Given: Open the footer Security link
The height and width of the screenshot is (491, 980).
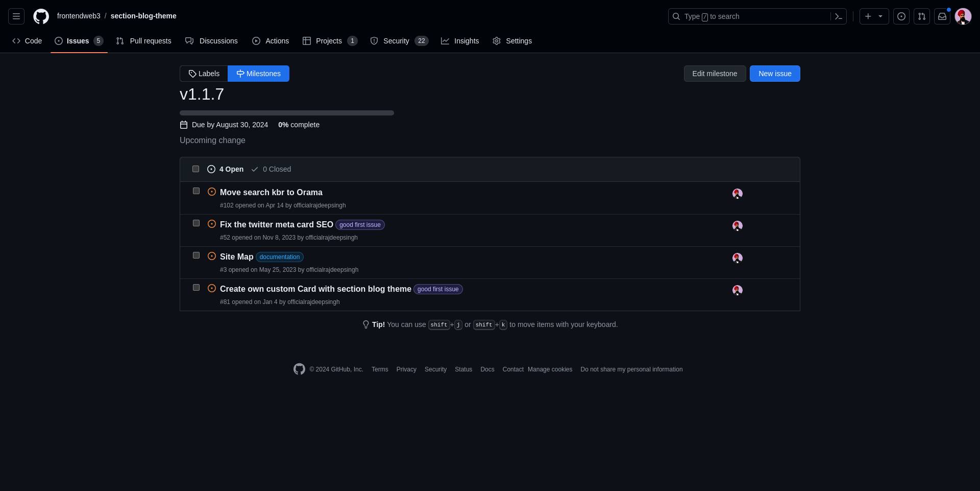Looking at the screenshot, I should (x=435, y=369).
